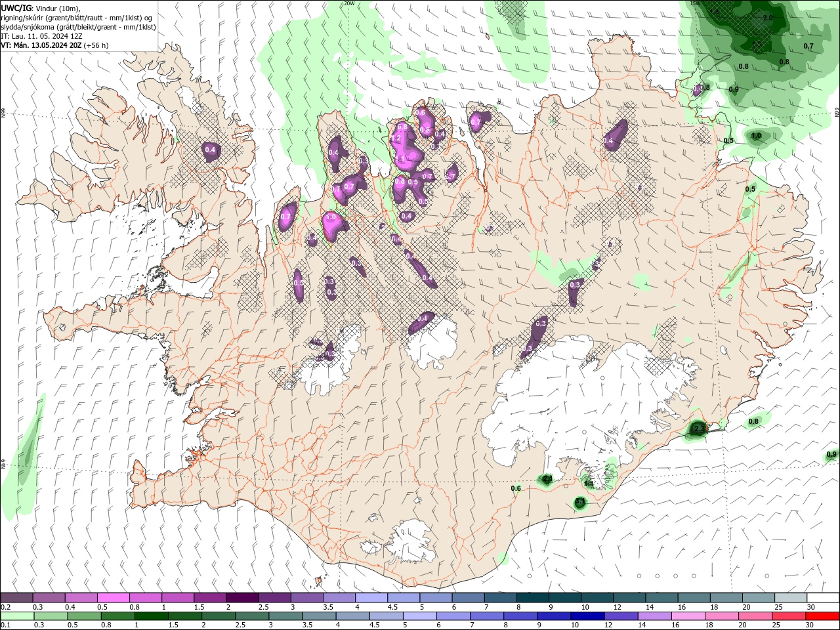Click the white '30' swatch ending the snow scale
Viewport: 840px width, 630px height.
point(823,597)
